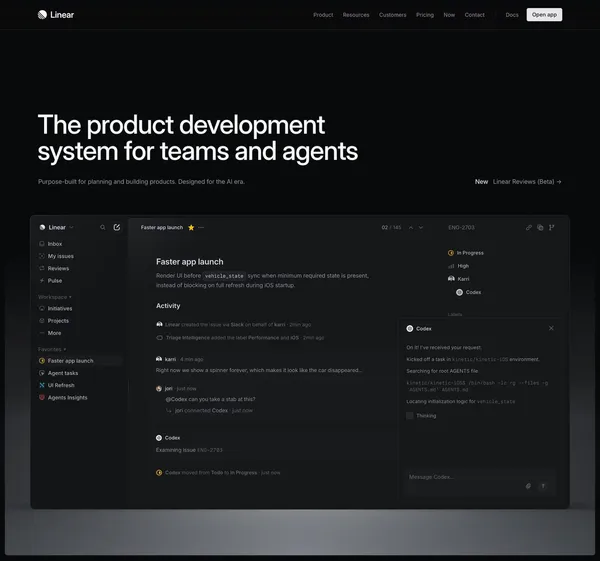Click jori's comment author name
Viewport: 600px width, 561px height.
168,388
